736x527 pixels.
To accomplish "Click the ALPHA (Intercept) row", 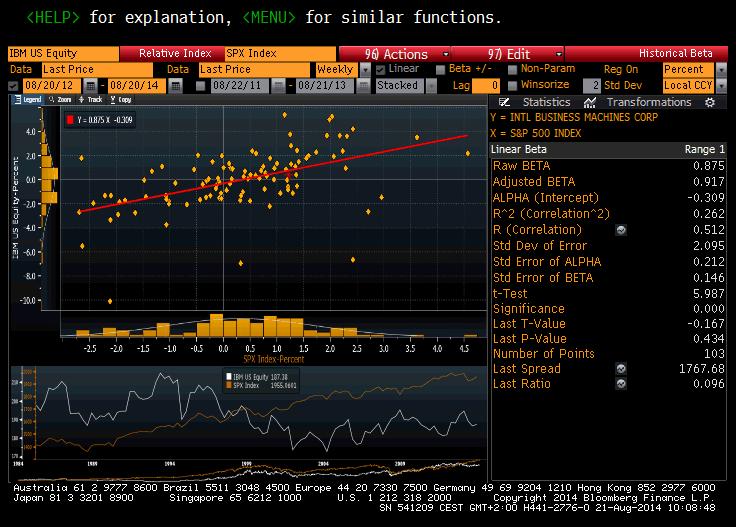I will pyautogui.click(x=608, y=198).
